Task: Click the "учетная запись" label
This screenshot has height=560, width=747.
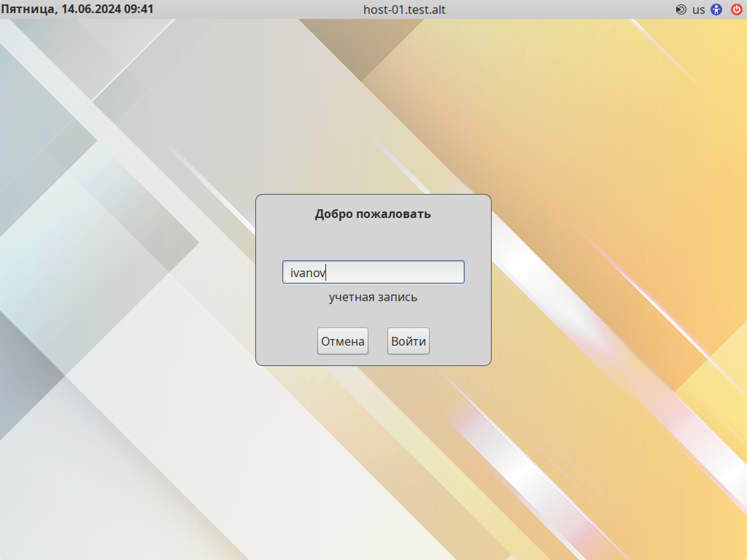Action: 373,297
